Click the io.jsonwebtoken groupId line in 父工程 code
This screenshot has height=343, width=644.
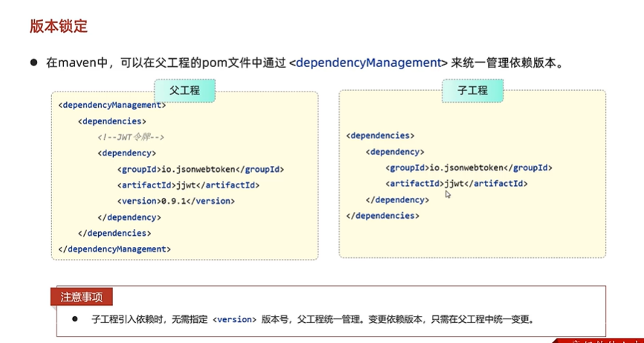[x=201, y=169]
